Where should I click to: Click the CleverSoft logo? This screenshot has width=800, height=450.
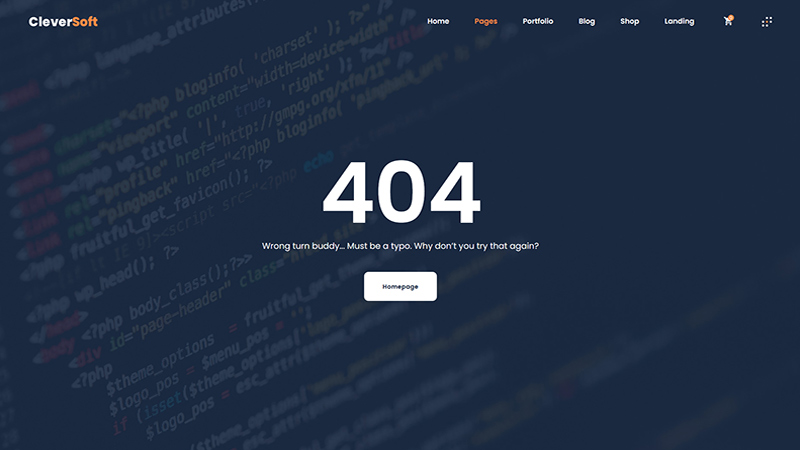(x=63, y=21)
